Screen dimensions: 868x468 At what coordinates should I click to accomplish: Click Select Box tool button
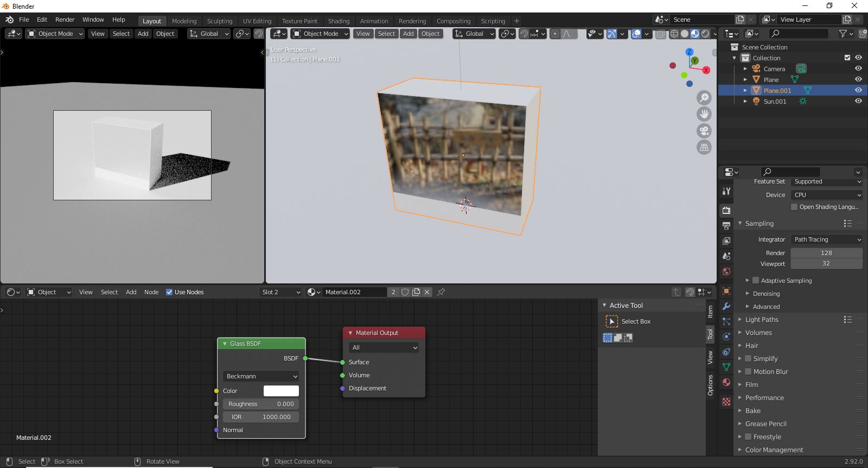(612, 321)
